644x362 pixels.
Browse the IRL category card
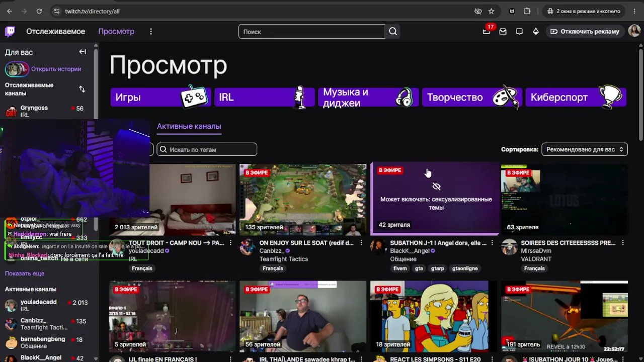tap(265, 97)
